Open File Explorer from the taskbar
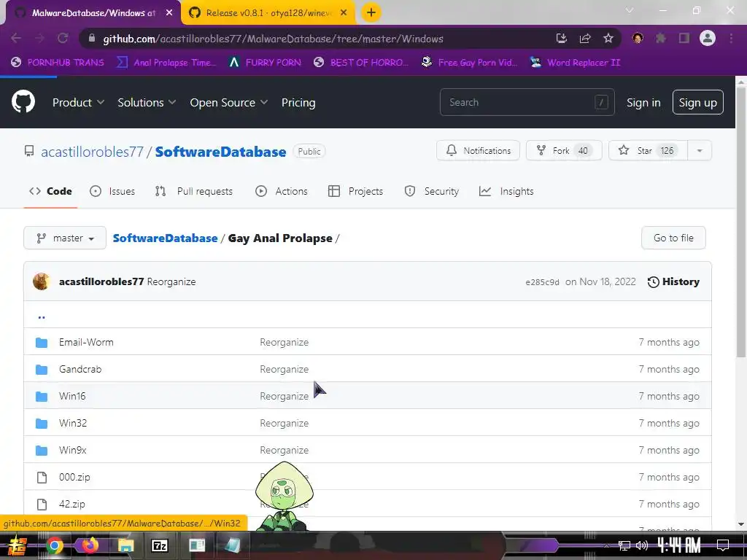747x560 pixels. point(125,545)
